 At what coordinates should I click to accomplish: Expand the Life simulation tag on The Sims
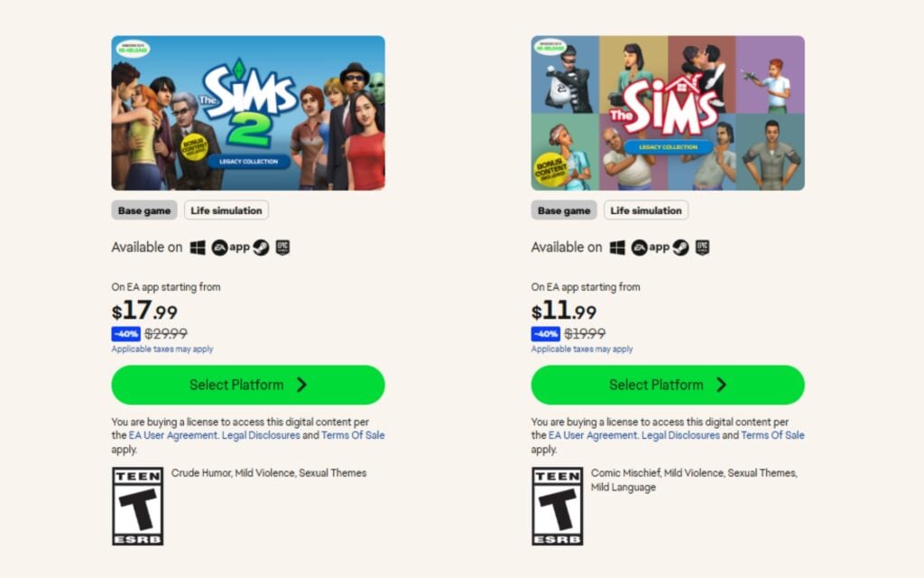tap(646, 210)
